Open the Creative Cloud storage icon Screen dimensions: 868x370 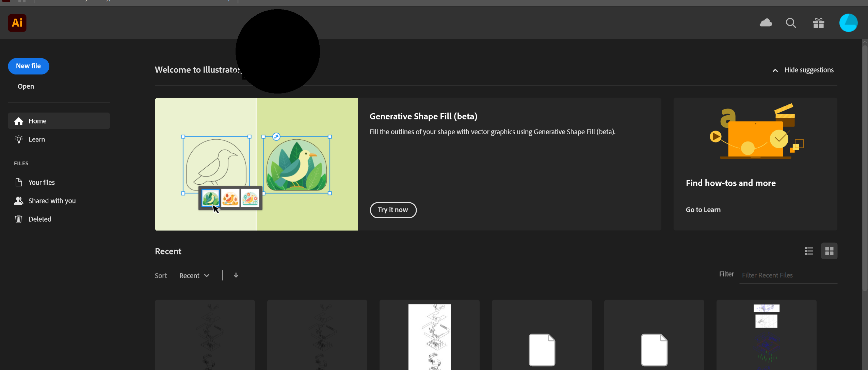click(766, 23)
